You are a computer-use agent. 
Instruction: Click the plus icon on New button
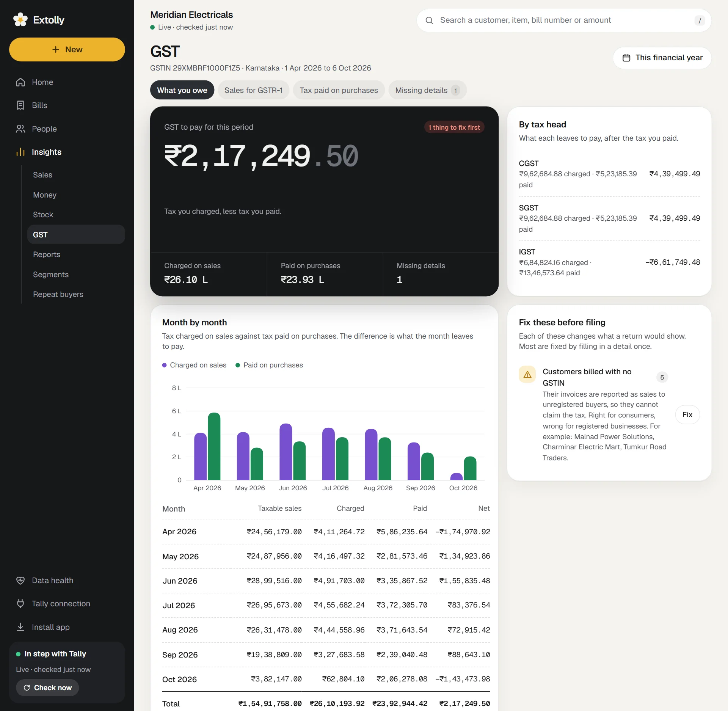[56, 50]
